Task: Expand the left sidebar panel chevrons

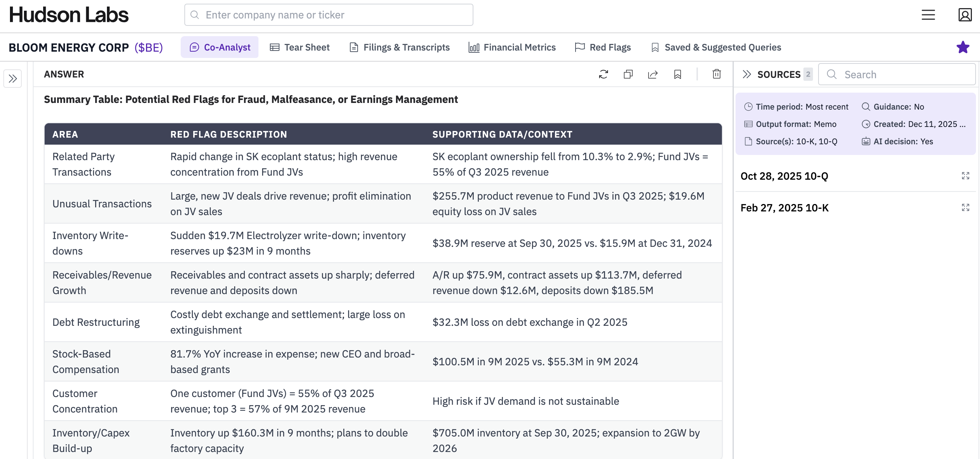Action: (x=13, y=79)
